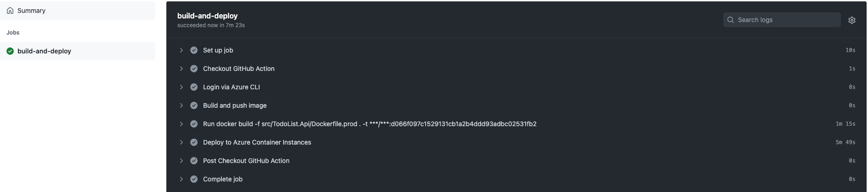Expand Deploy to Azure Container Instances chevron
The height and width of the screenshot is (192, 868).
(x=181, y=142)
